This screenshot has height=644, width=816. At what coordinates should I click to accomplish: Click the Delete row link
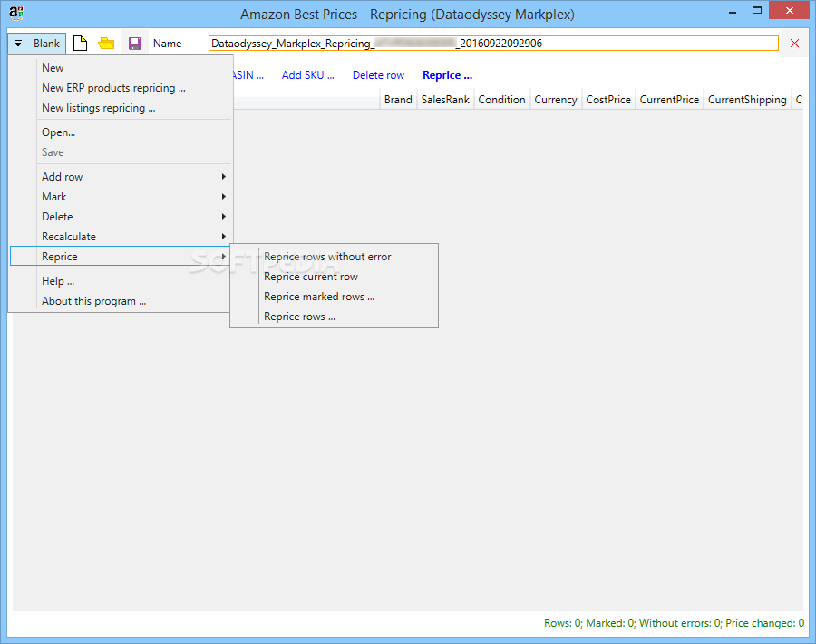click(378, 75)
